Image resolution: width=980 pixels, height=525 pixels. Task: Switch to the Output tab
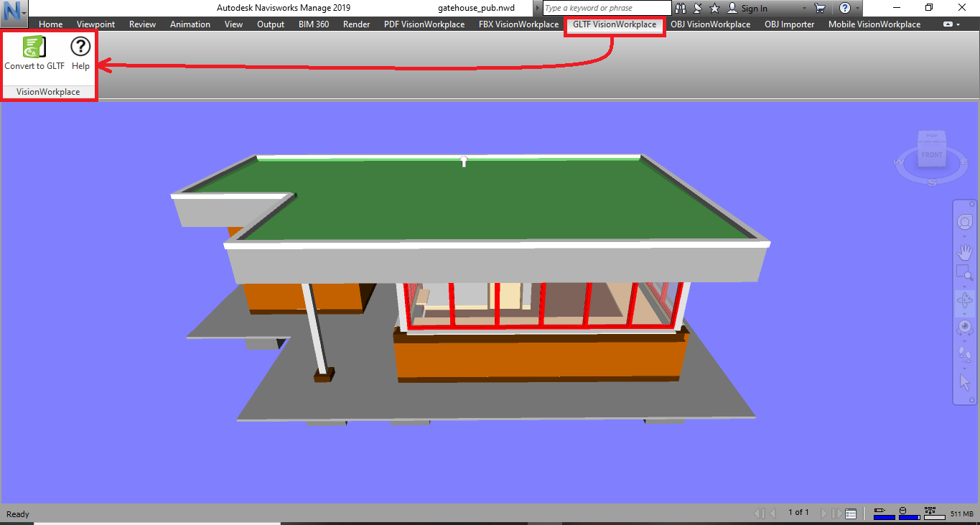271,24
